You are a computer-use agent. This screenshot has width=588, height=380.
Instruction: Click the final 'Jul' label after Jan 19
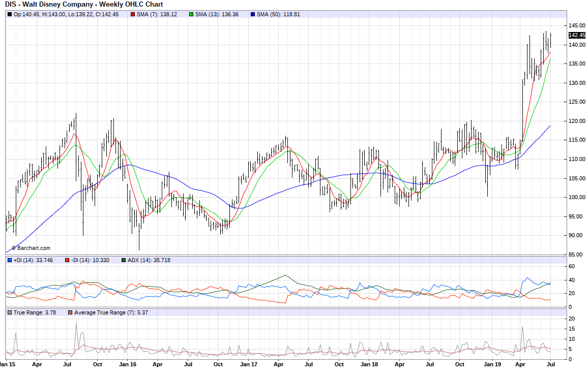click(550, 364)
